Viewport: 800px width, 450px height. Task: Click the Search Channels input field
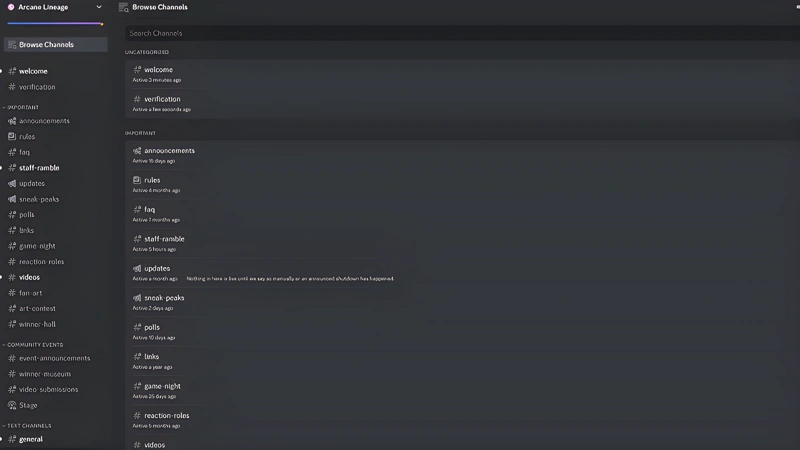point(462,33)
